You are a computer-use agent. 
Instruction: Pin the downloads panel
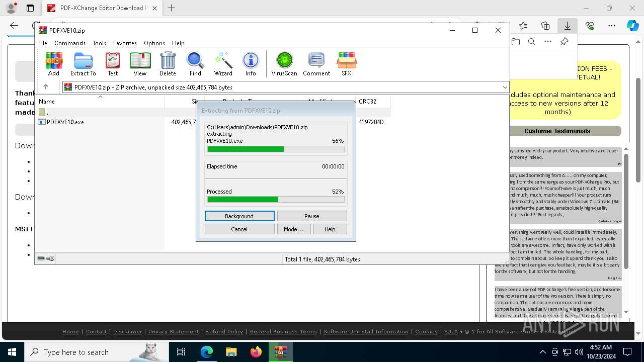pos(564,42)
